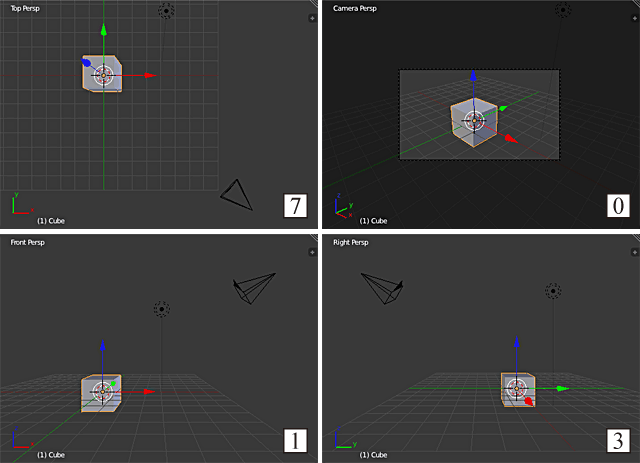Click the blue Z-axis arrow in Front view
This screenshot has width=640, height=463.
[x=102, y=344]
